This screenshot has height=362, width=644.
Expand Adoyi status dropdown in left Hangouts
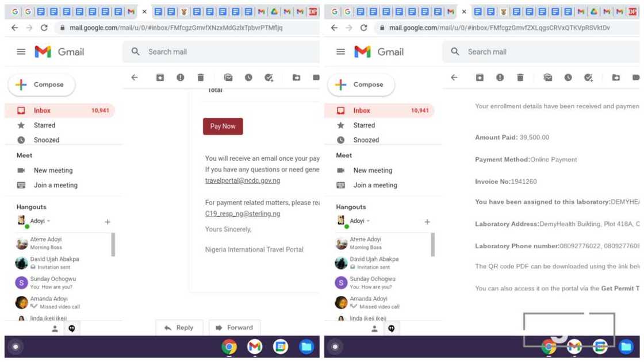point(49,221)
